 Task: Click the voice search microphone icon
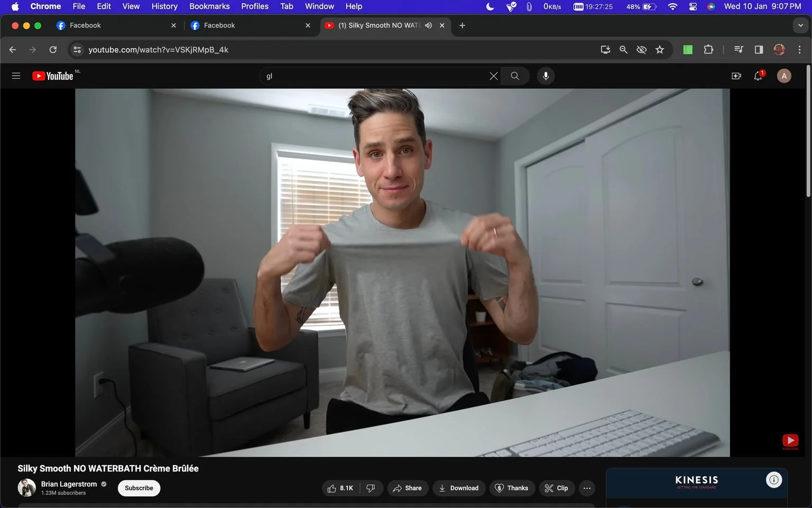(x=546, y=76)
